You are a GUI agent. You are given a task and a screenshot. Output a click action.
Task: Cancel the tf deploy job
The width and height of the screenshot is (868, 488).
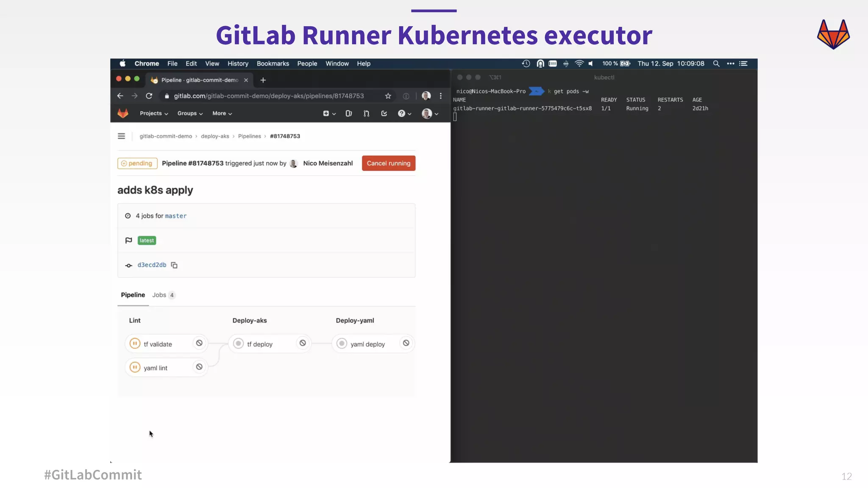(303, 344)
